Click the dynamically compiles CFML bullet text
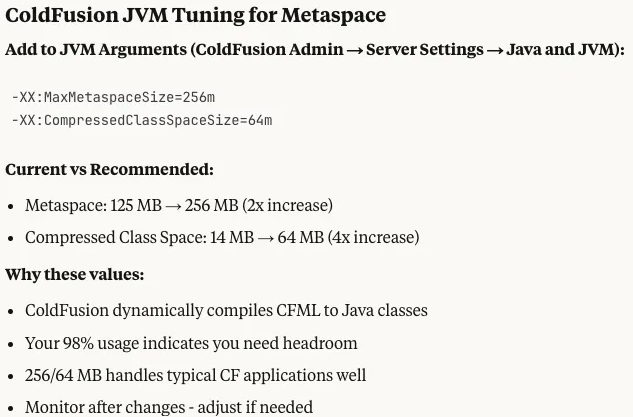Viewport: 633px width, 417px height. (226, 310)
